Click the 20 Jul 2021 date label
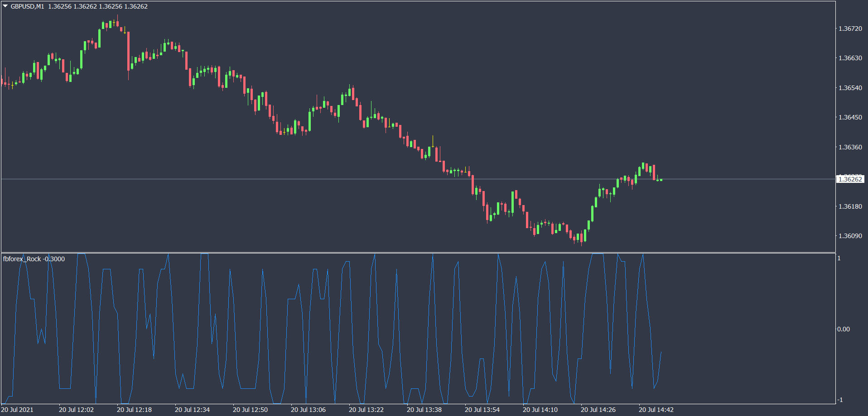The width and height of the screenshot is (868, 416). pyautogui.click(x=17, y=410)
